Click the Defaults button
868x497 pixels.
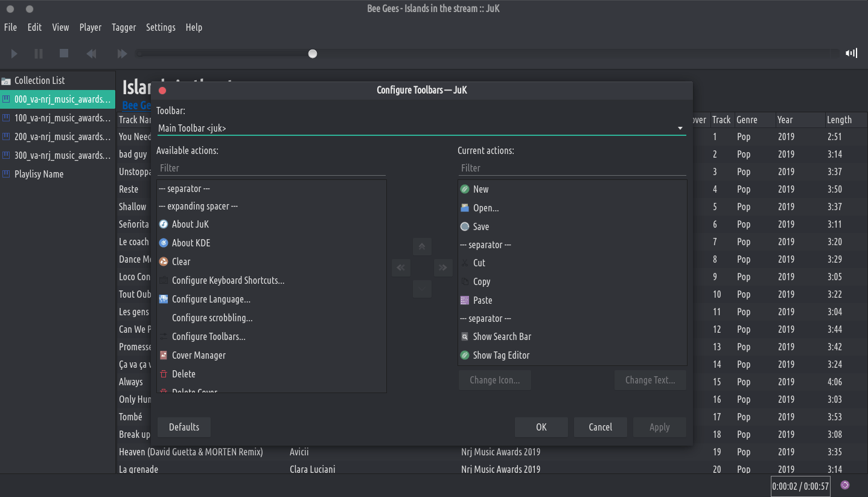click(184, 427)
